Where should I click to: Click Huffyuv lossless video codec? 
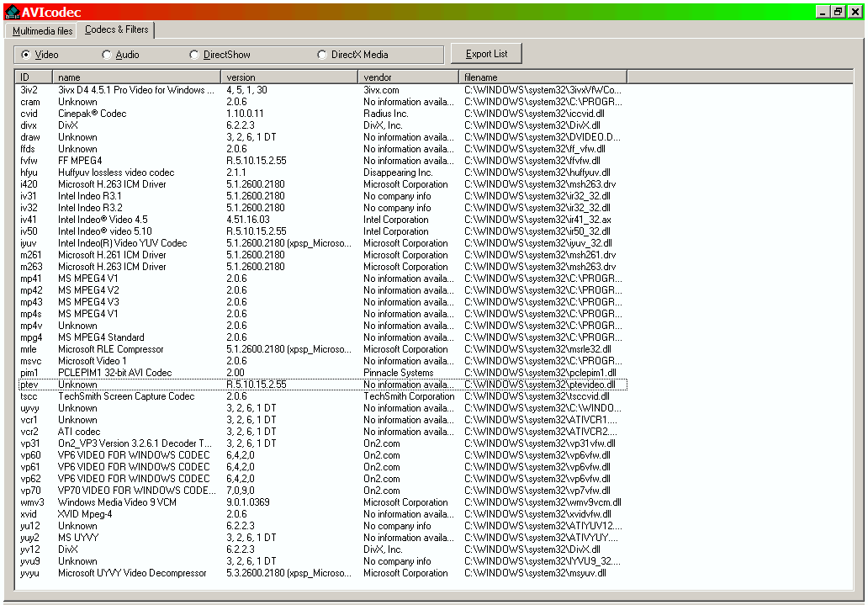pos(116,172)
